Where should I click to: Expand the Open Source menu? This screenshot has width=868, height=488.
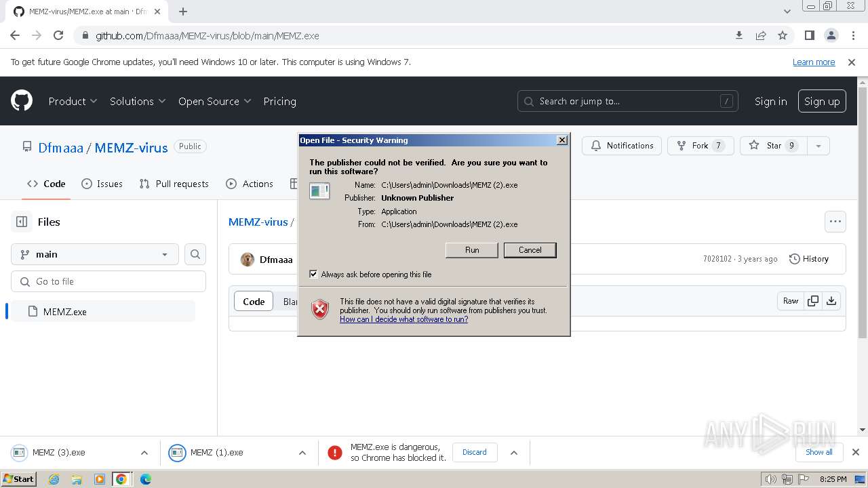click(214, 101)
